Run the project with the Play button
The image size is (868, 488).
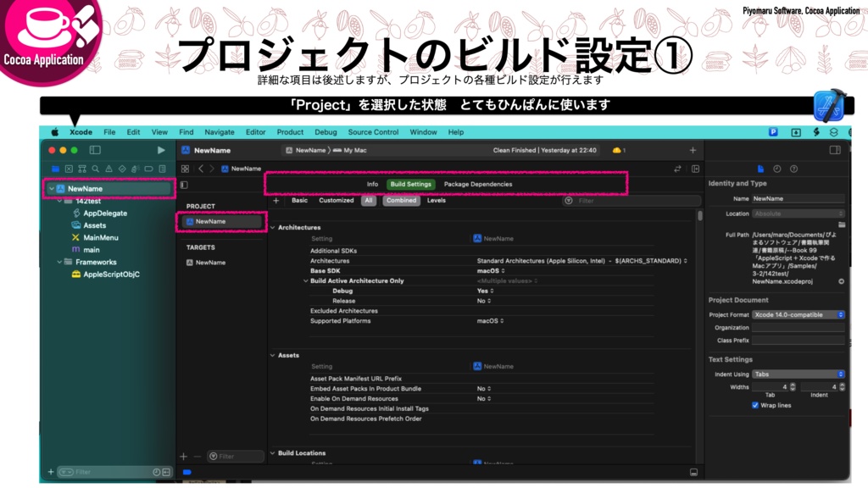(x=160, y=148)
